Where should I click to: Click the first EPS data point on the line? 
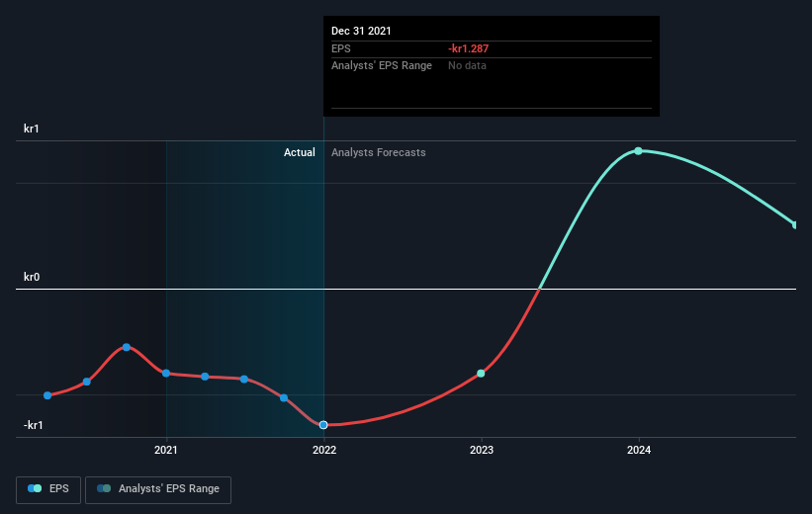click(47, 395)
